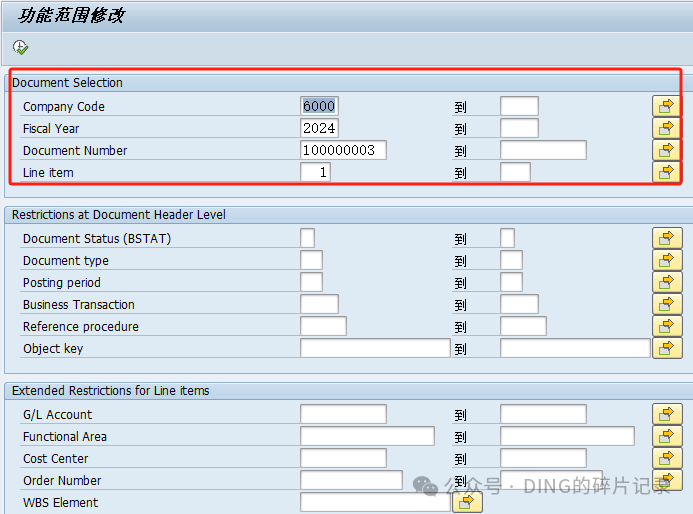The height and width of the screenshot is (514, 693).
Task: Click the G/L Account to field
Action: click(x=543, y=414)
